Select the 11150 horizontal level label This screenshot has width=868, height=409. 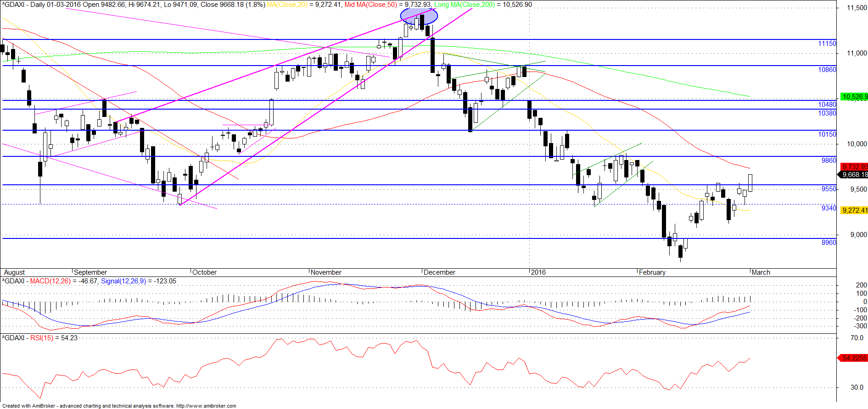[x=827, y=44]
